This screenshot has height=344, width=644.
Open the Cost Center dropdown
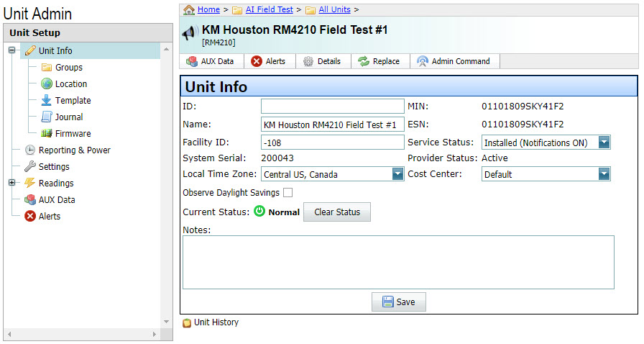[604, 174]
